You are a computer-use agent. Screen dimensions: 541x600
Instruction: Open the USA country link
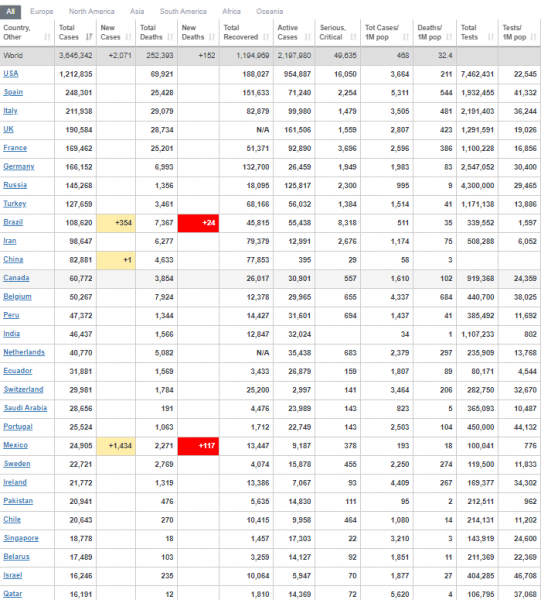[11, 73]
